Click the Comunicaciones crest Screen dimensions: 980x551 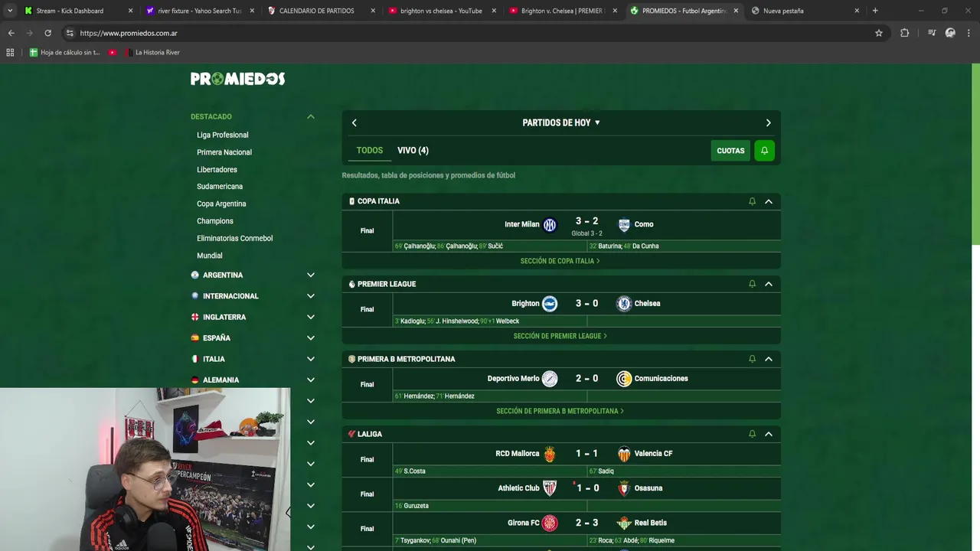click(x=624, y=379)
